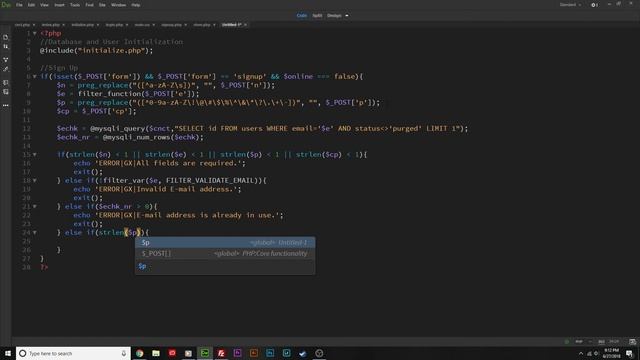Open the Insert menu
The image size is (640, 360).
point(60,5)
